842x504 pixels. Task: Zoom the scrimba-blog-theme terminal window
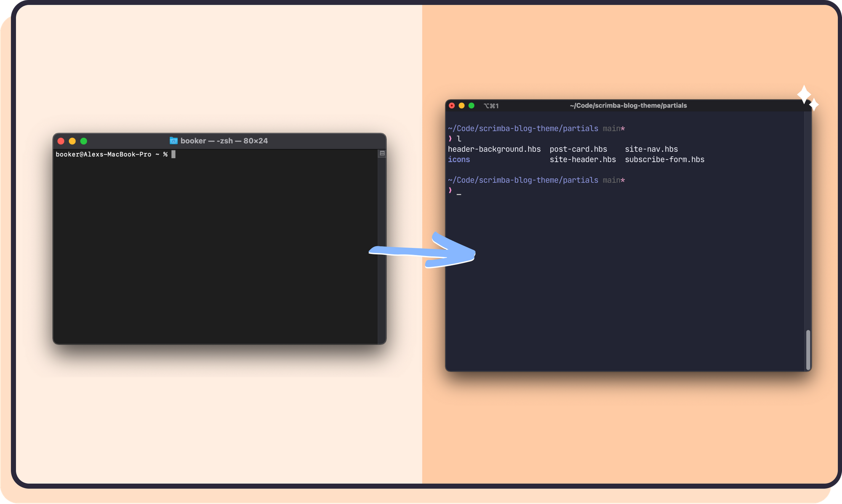(472, 106)
